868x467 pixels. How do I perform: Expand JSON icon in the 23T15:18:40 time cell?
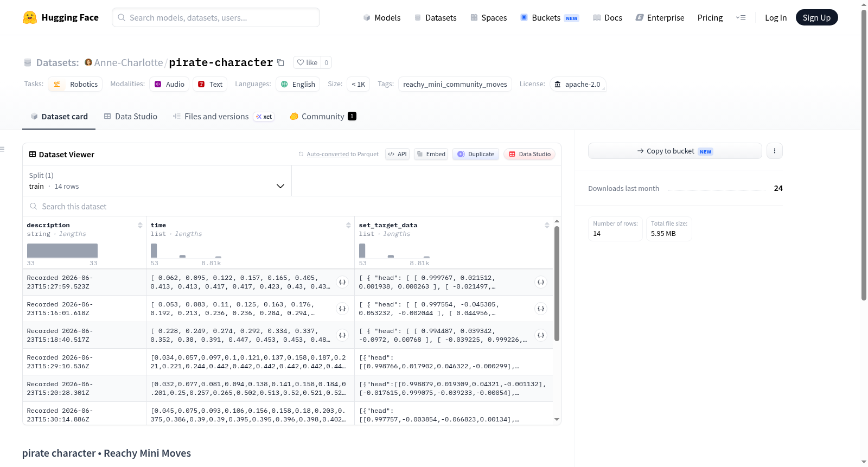pyautogui.click(x=342, y=335)
